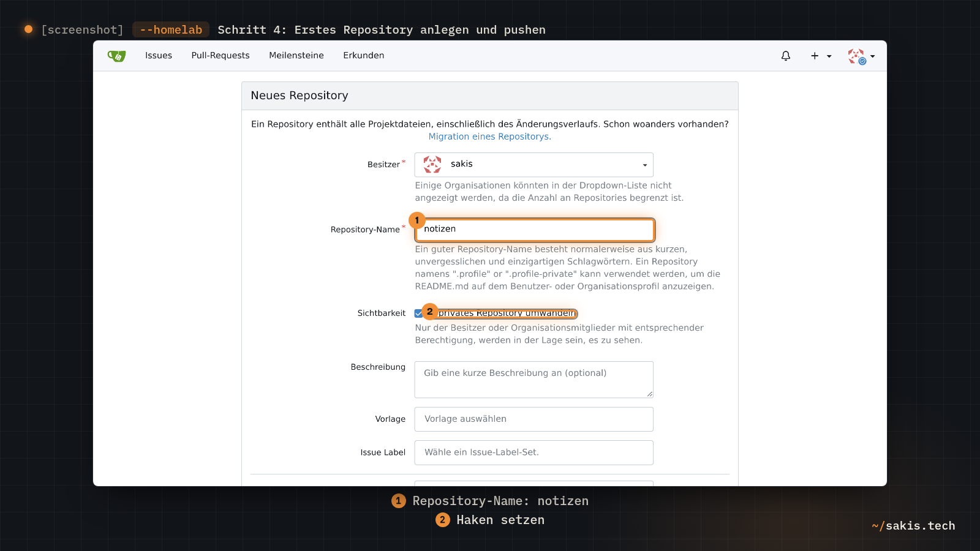The height and width of the screenshot is (551, 980).
Task: Open the Vorlage auswählen dropdown
Action: coord(534,419)
